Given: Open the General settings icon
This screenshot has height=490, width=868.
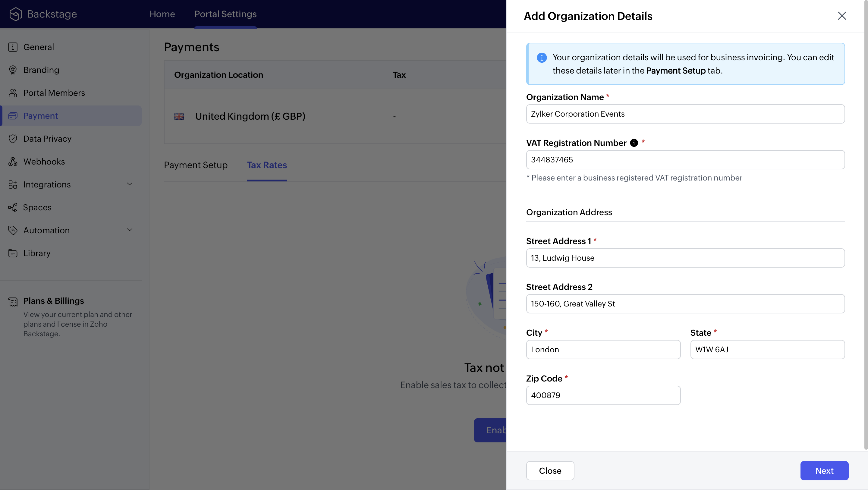Looking at the screenshot, I should 13,47.
